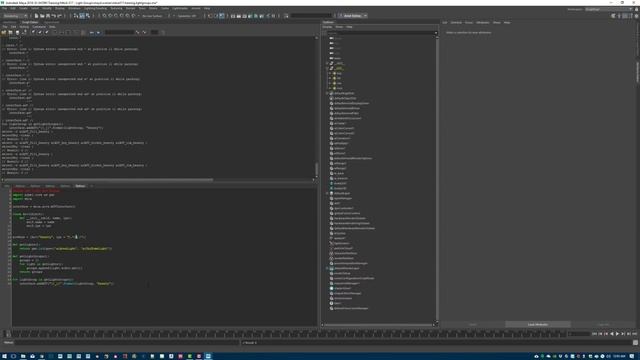
Task: Click the Load Attributes button
Action: (538, 324)
